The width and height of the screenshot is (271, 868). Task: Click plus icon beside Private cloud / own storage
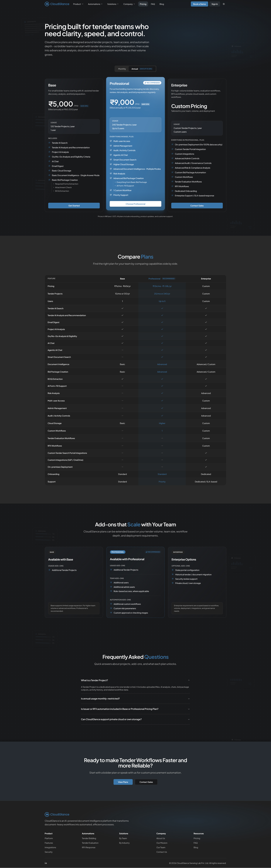173,583
